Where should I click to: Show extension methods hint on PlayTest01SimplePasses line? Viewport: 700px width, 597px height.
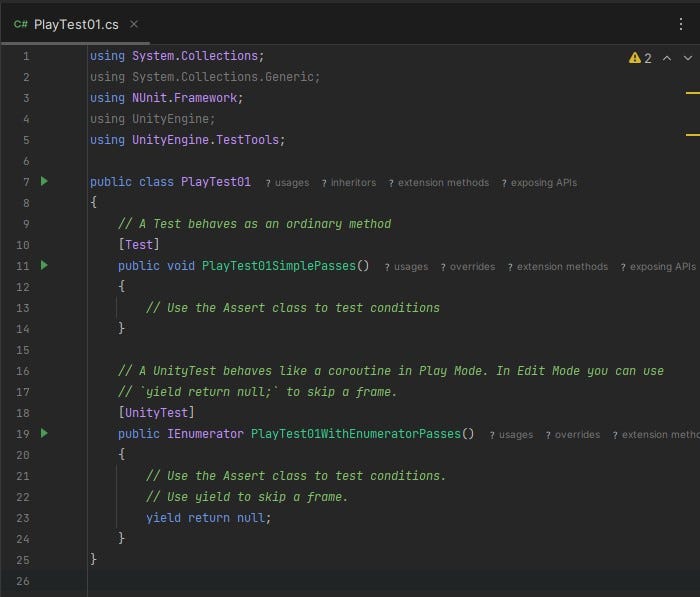click(x=558, y=267)
